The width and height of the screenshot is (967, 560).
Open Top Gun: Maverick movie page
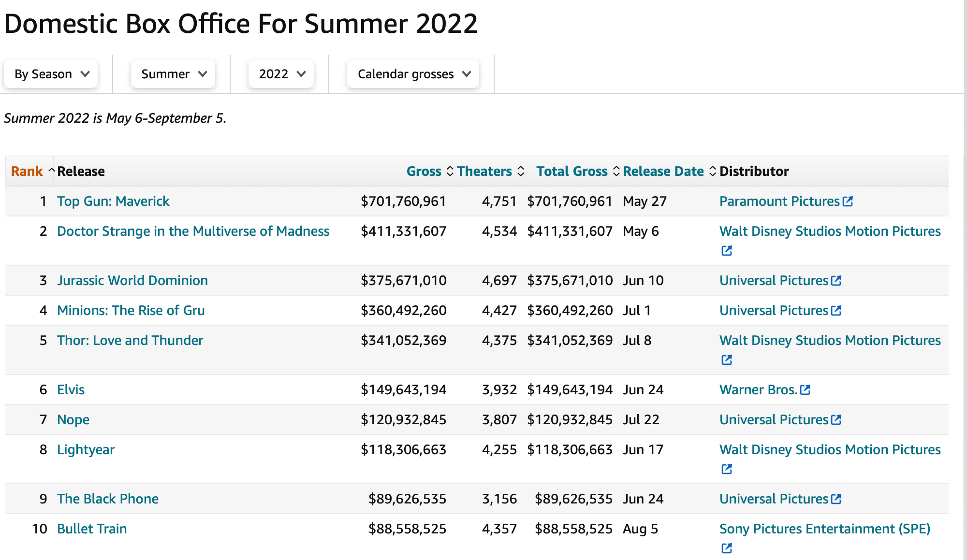pos(113,201)
